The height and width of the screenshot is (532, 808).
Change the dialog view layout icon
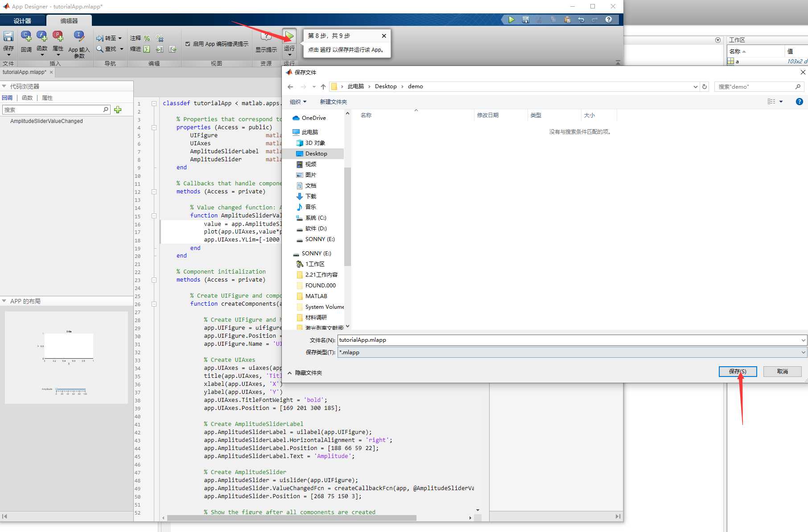771,102
